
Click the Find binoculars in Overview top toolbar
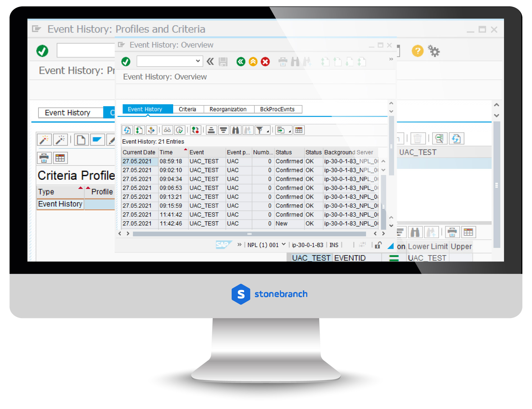coord(295,62)
